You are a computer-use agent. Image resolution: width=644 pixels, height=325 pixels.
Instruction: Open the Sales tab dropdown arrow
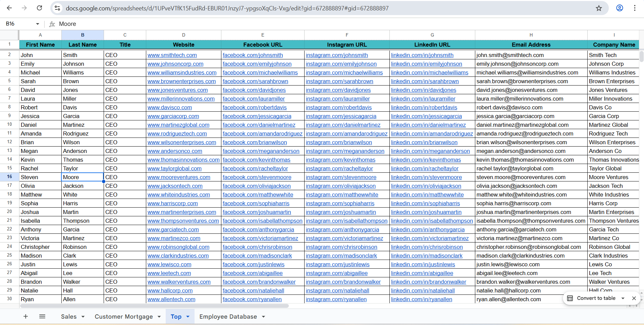point(83,317)
